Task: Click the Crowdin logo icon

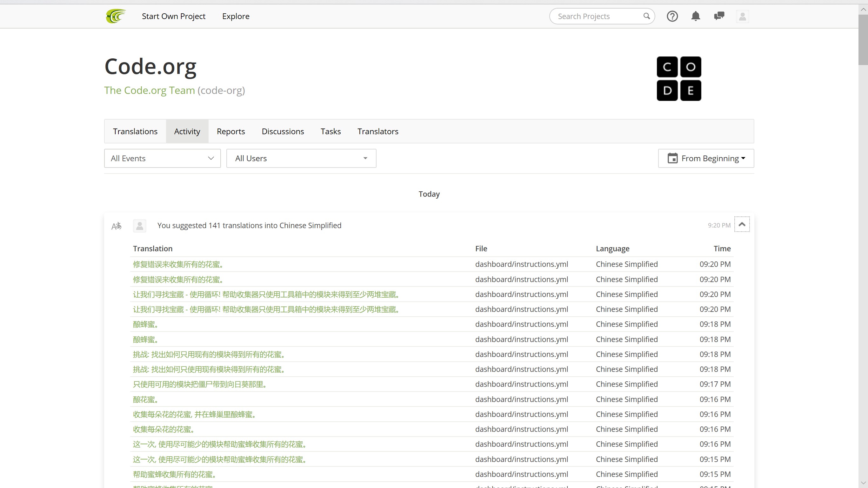Action: pos(116,16)
